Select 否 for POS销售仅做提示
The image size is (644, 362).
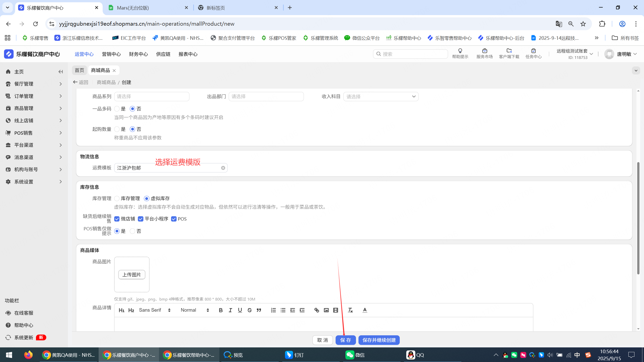132,231
